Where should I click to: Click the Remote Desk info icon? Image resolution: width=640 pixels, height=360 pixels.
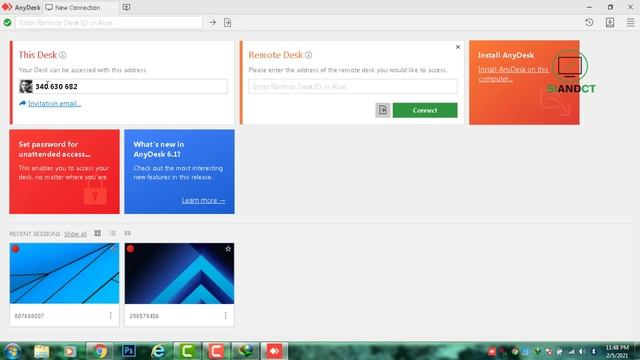pos(309,55)
